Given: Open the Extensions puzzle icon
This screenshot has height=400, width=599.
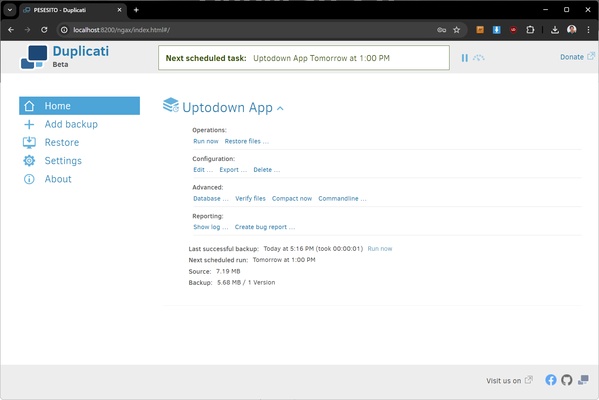Looking at the screenshot, I should (x=530, y=30).
